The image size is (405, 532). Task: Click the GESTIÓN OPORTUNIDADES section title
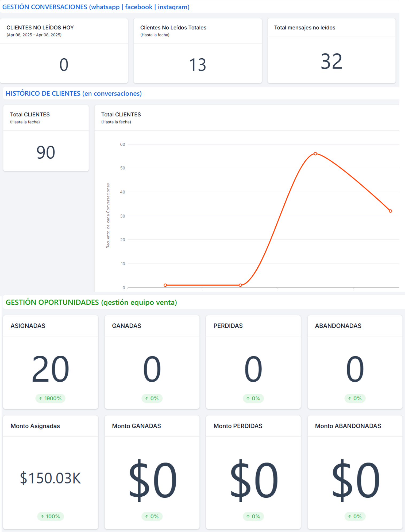(x=91, y=302)
